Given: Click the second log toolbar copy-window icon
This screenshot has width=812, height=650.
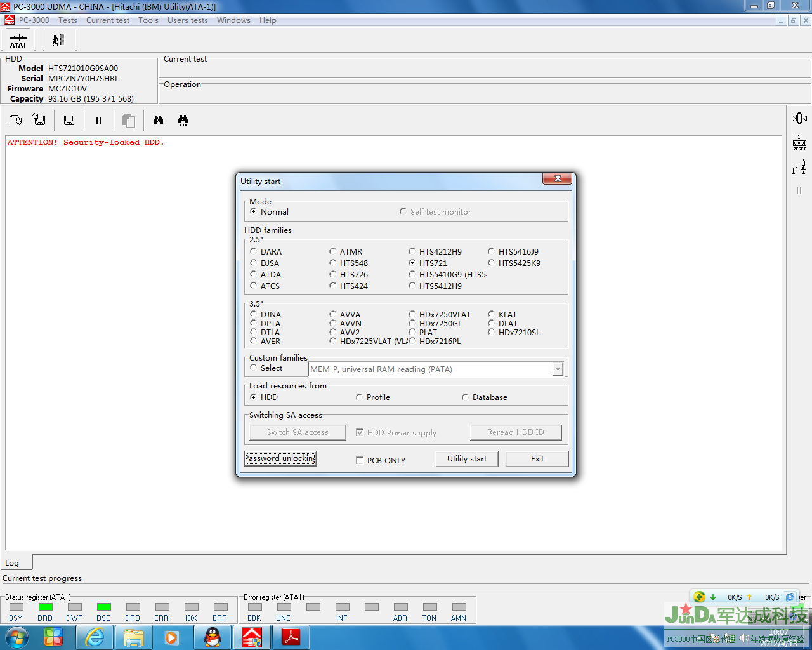Looking at the screenshot, I should (x=39, y=120).
